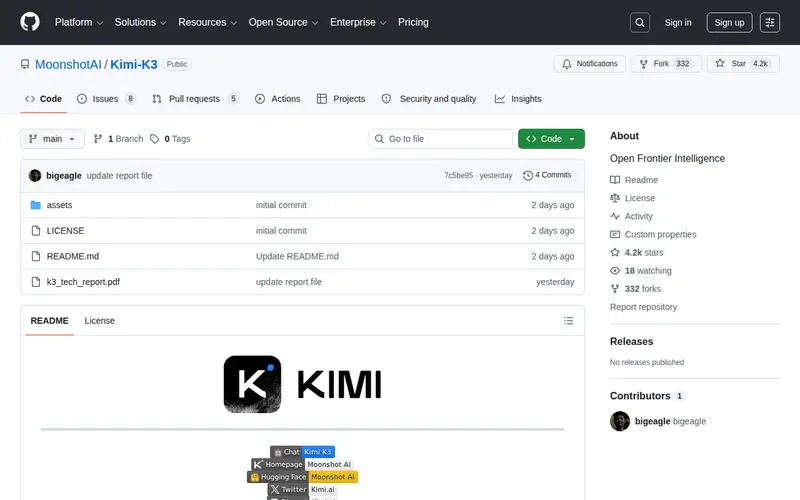Open the green Code dropdown button
Image resolution: width=800 pixels, height=500 pixels.
(x=551, y=139)
